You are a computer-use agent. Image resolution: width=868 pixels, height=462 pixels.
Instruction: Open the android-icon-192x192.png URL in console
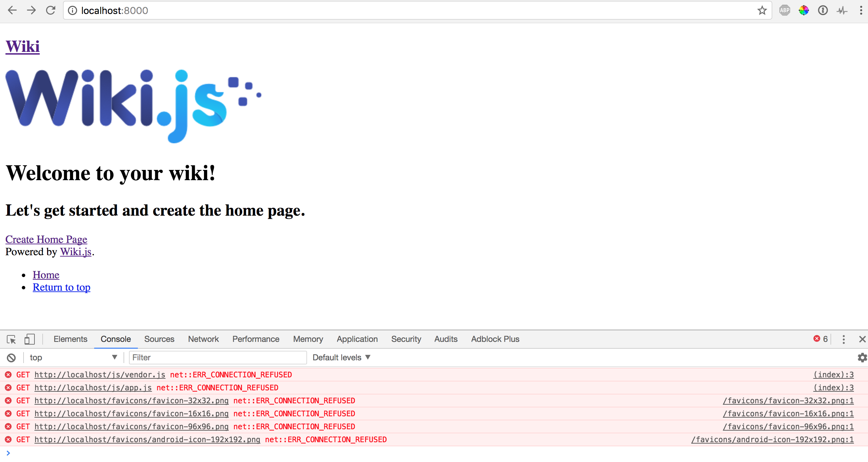[147, 439]
